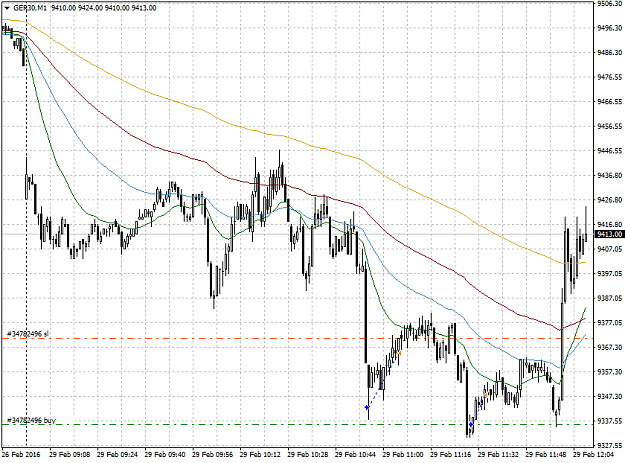The width and height of the screenshot is (625, 463).
Task: Click the 29 Feb 09:08 time label
Action: (70, 454)
